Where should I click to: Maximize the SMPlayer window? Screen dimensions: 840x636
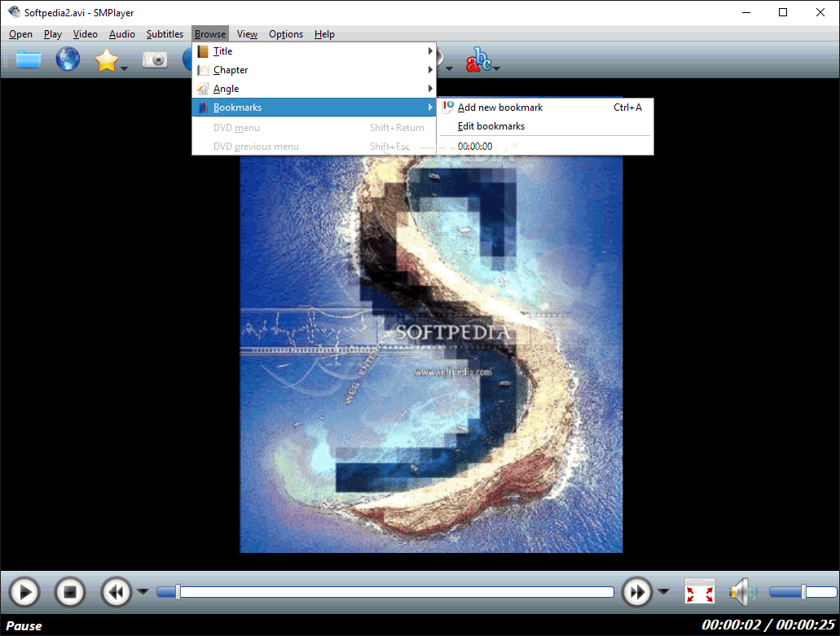783,12
